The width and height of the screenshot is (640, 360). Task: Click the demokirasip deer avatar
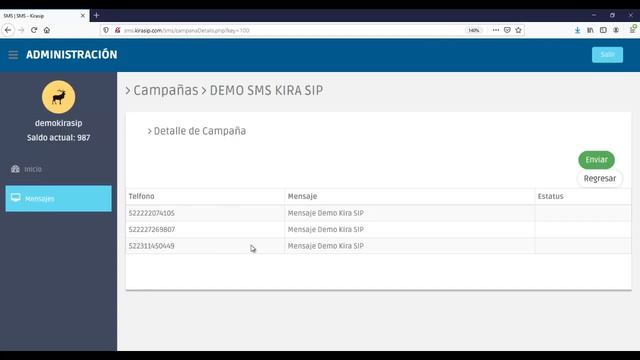pos(58,97)
